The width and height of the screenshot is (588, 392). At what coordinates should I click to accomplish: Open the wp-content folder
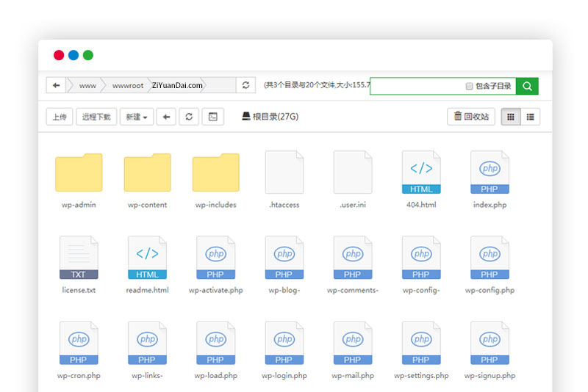148,173
